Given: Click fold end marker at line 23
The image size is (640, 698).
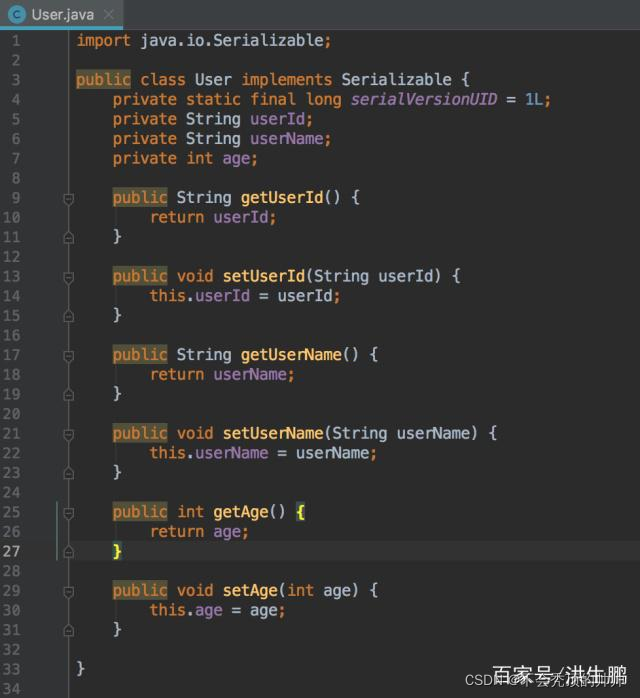Looking at the screenshot, I should (69, 473).
